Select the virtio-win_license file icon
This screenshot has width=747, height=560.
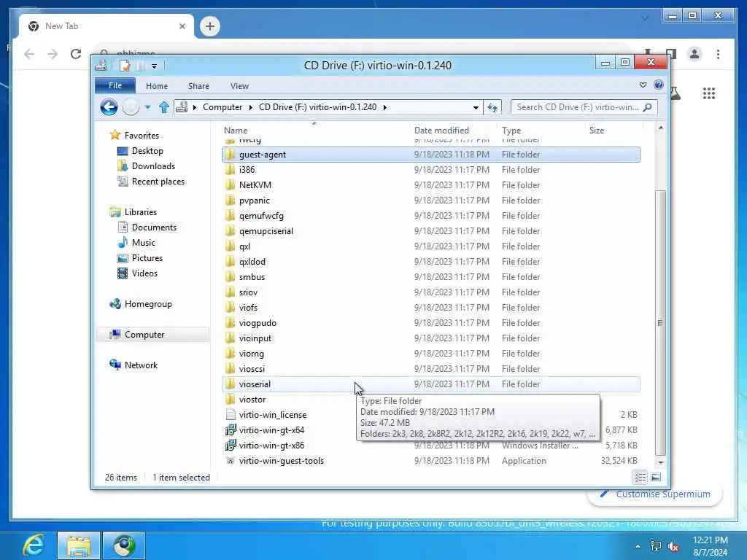tap(231, 415)
